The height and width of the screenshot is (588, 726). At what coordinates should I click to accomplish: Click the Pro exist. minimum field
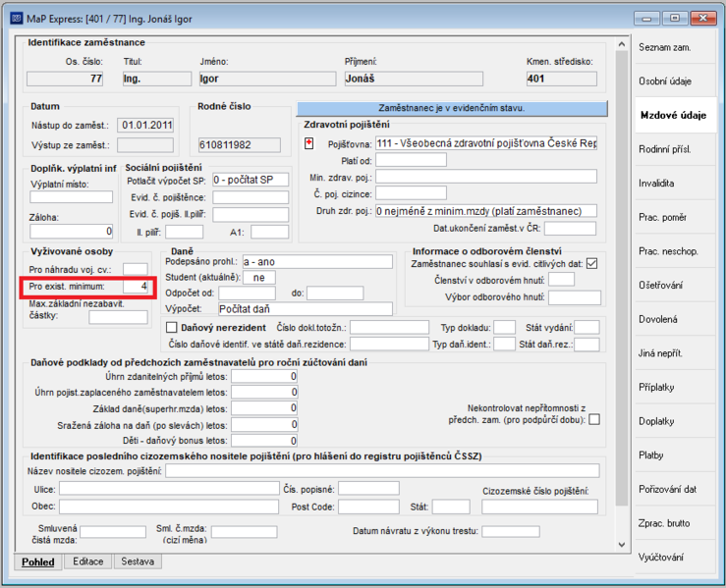[x=136, y=287]
